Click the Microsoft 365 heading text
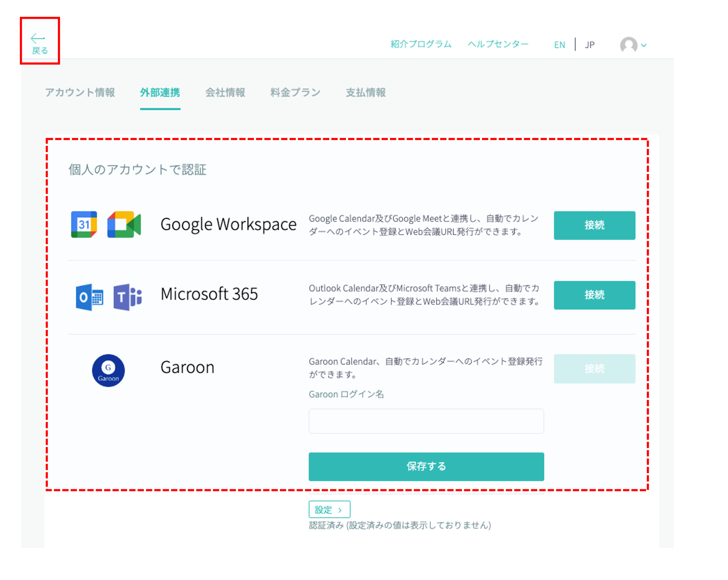The width and height of the screenshot is (728, 580). [209, 294]
